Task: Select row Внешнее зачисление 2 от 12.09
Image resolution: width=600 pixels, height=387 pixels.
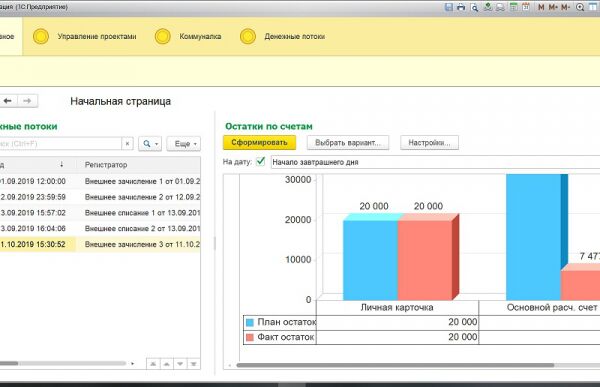Action: [100, 197]
